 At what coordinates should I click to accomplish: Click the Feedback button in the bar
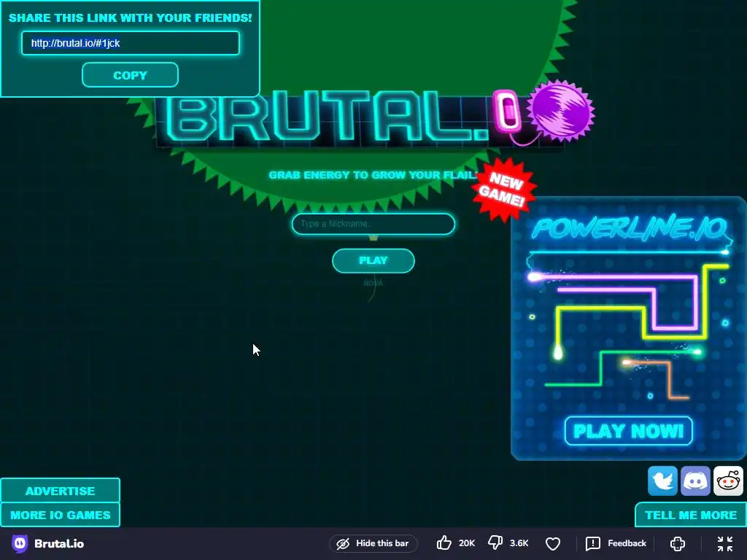pyautogui.click(x=616, y=543)
